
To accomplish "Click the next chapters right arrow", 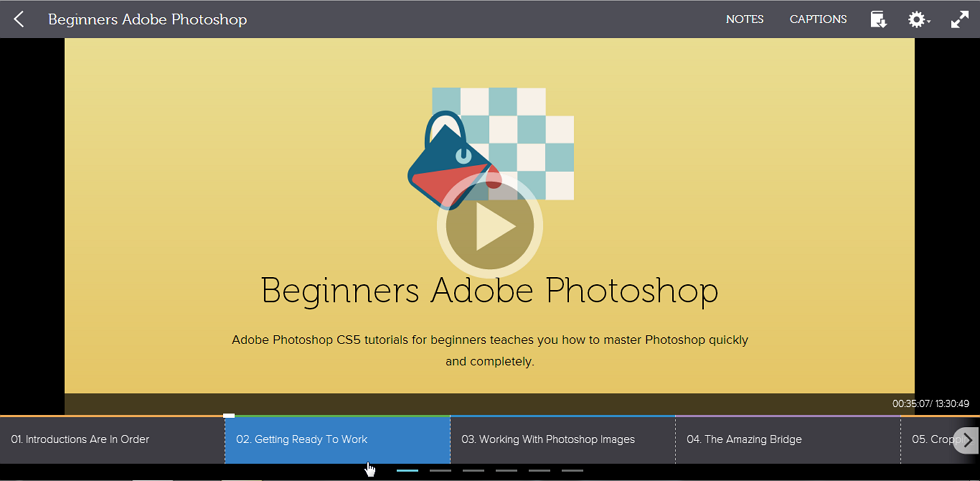I will coord(968,440).
